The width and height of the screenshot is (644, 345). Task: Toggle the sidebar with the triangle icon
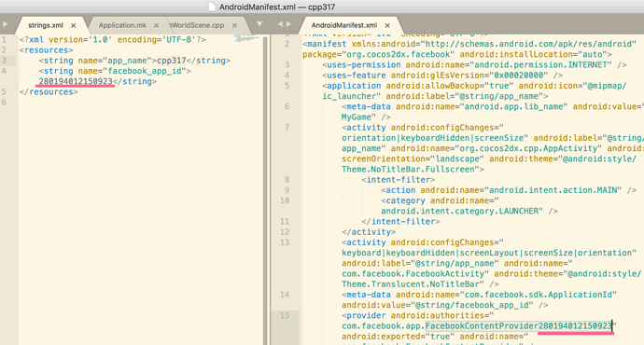pos(5,24)
